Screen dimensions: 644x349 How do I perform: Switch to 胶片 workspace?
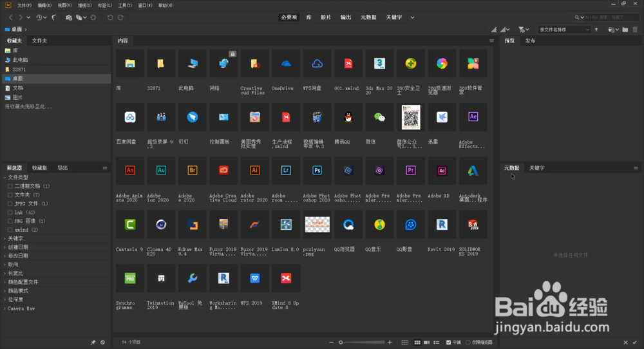pos(326,17)
